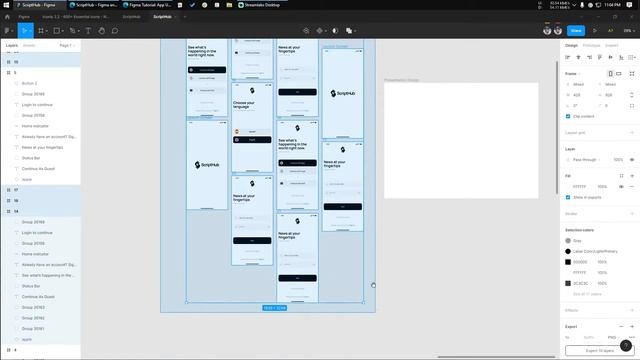Add an export setting with plus
Viewport: 640px width, 360px height.
pos(632,327)
